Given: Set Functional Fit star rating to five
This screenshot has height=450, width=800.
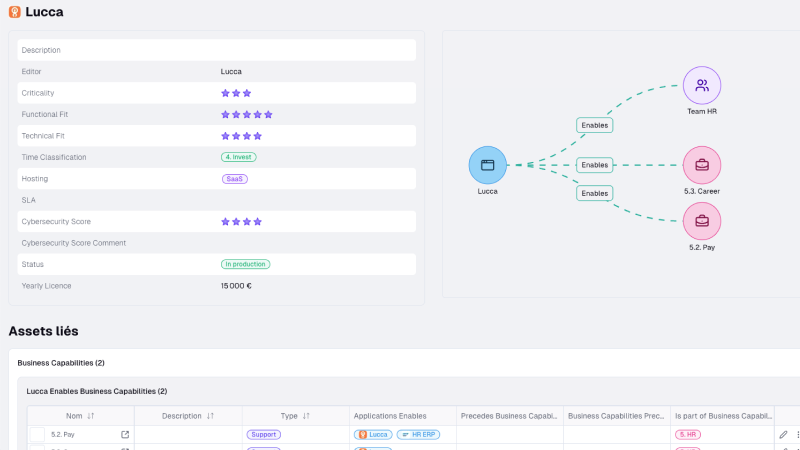Looking at the screenshot, I should click(268, 114).
